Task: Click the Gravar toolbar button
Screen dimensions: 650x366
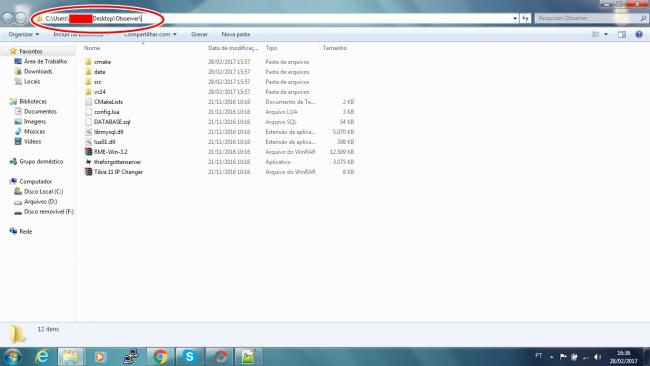Action: 199,34
